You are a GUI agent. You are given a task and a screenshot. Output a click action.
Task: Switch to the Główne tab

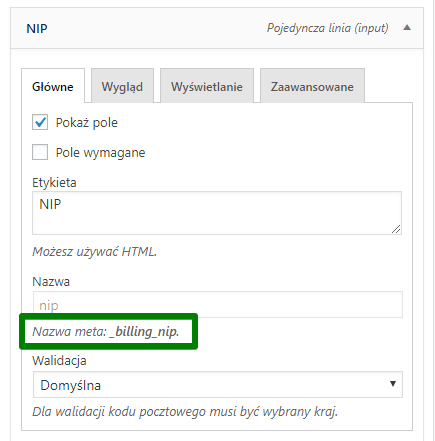tap(53, 86)
